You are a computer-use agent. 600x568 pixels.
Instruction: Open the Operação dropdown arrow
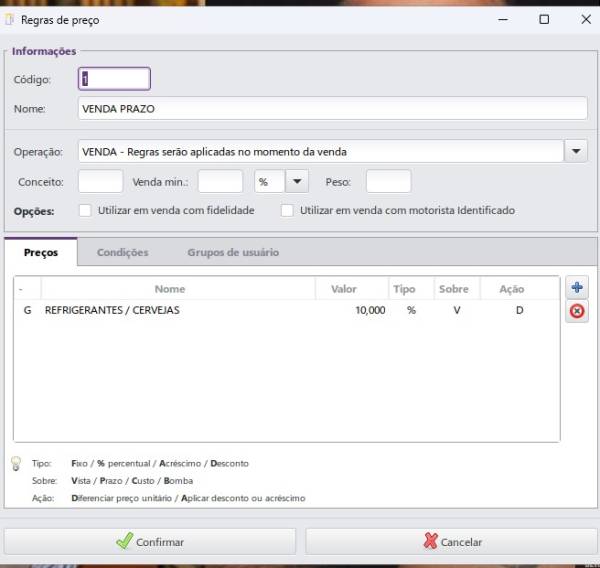point(576,152)
